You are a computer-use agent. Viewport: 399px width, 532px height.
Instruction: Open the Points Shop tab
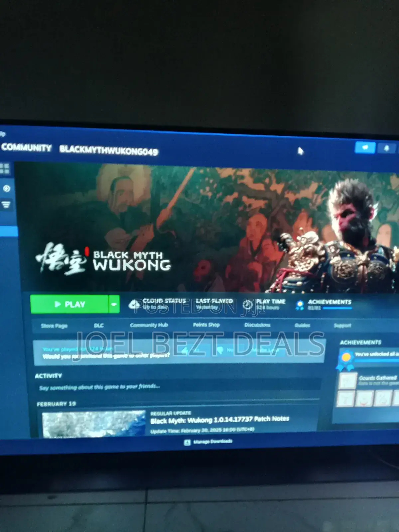(206, 325)
